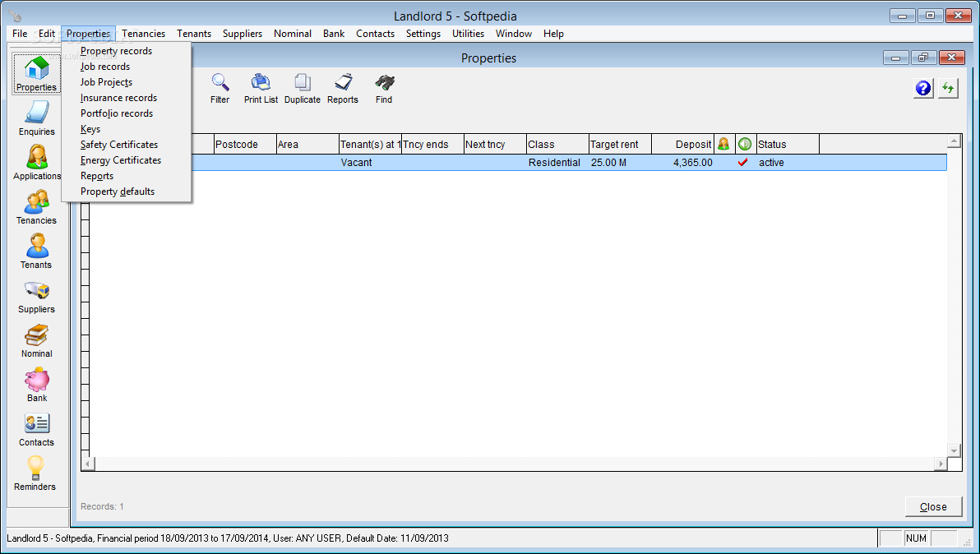Sort by the Class column header
Screen dimensions: 980x554
[x=557, y=145]
